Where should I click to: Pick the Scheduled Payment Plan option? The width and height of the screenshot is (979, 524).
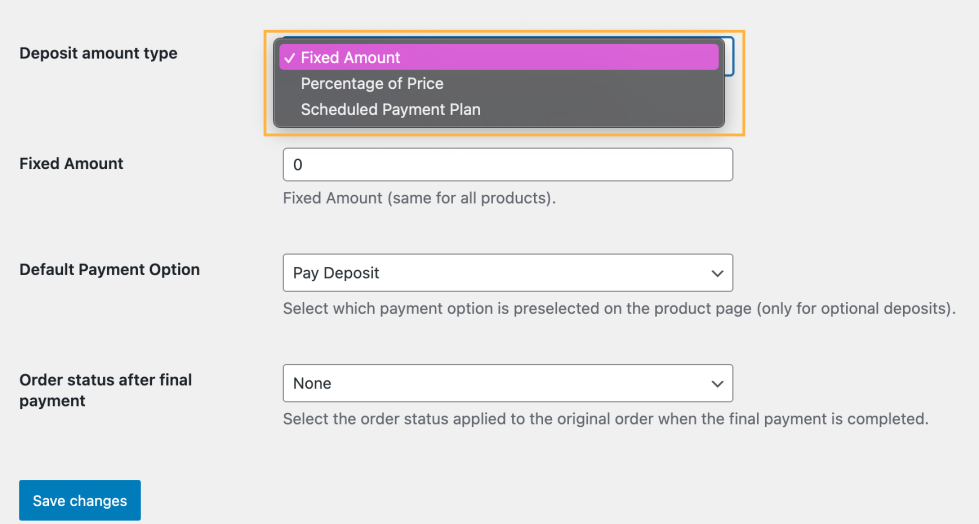(390, 110)
